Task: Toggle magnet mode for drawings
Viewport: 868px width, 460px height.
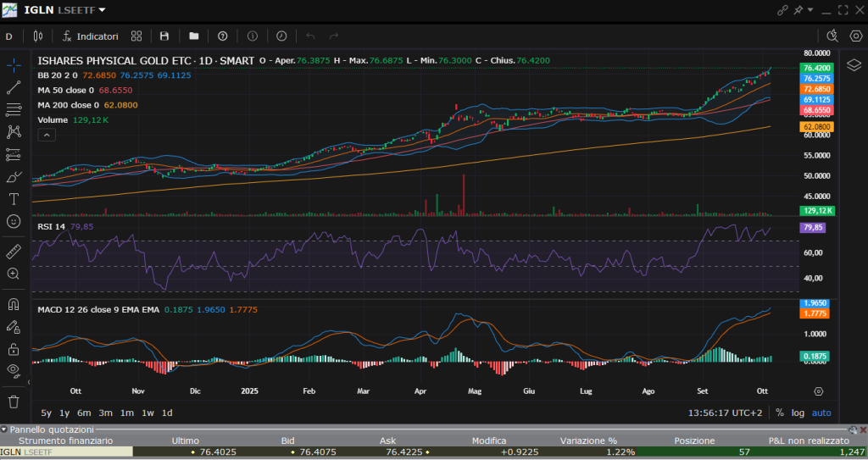Action: 14,304
